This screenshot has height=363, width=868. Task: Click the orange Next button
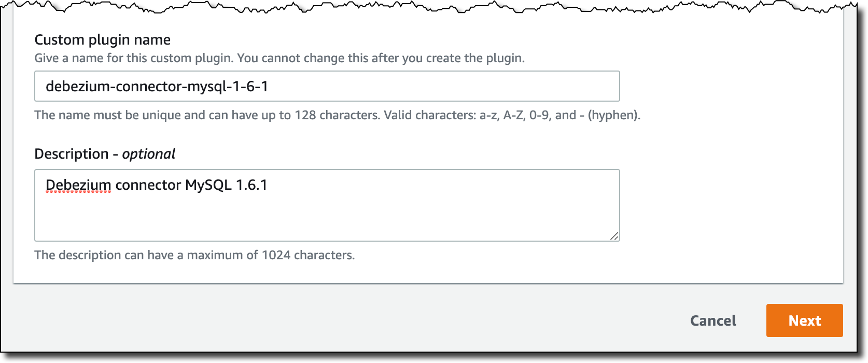(x=804, y=320)
